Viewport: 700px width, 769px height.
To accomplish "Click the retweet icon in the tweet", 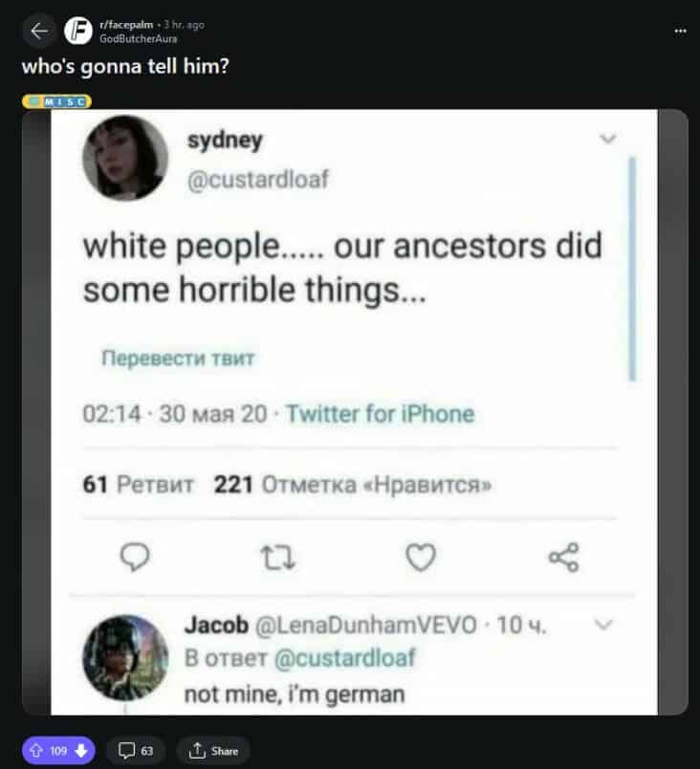I will pos(277,558).
